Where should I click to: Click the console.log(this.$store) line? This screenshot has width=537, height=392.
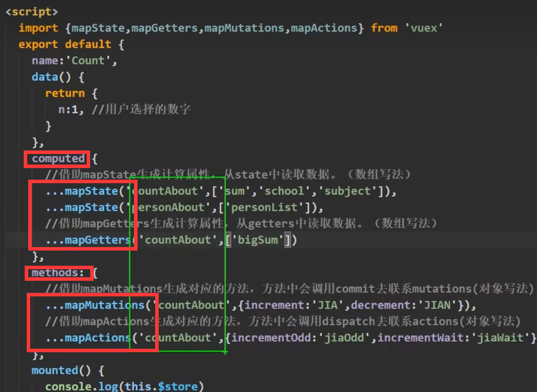click(x=124, y=386)
